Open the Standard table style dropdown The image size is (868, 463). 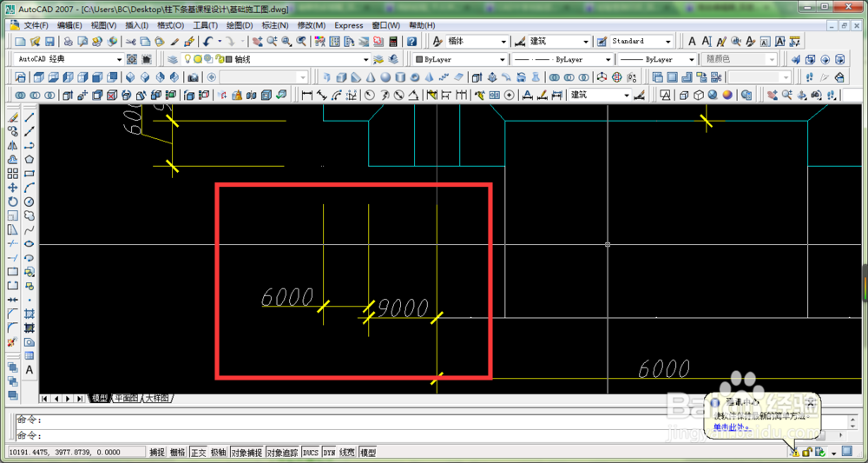coord(668,42)
